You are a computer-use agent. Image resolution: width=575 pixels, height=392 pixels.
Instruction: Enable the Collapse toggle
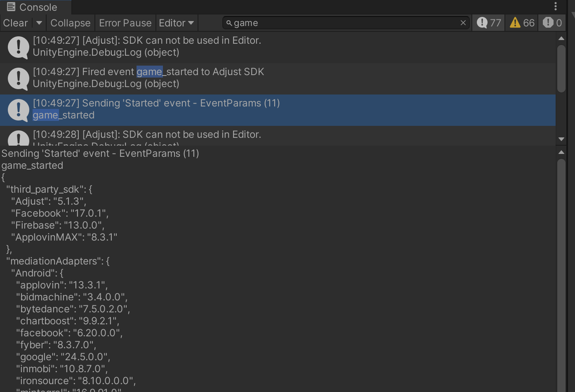(x=70, y=23)
